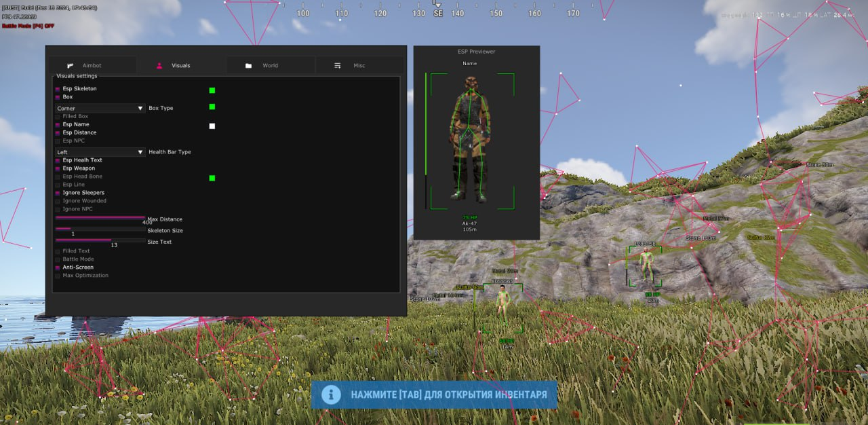Image resolution: width=868 pixels, height=425 pixels.
Task: Click the "Visuals settings" group label
Action: point(77,76)
